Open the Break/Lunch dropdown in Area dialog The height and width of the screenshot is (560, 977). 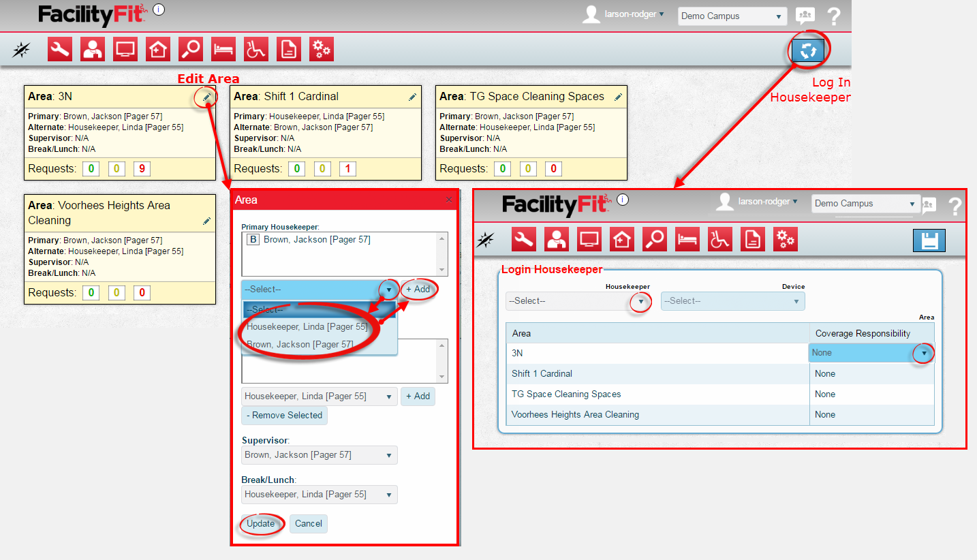pos(320,495)
